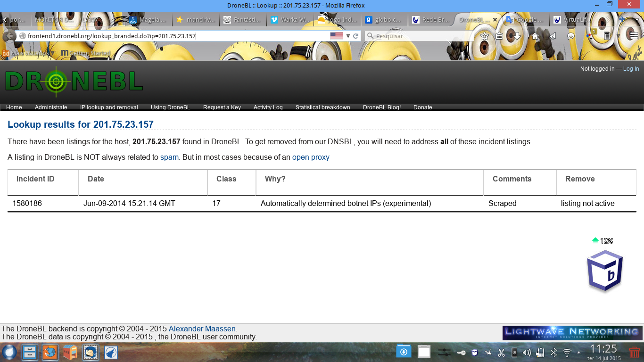Click the 12% indicator above the cube
The height and width of the screenshot is (362, 644).
point(603,241)
